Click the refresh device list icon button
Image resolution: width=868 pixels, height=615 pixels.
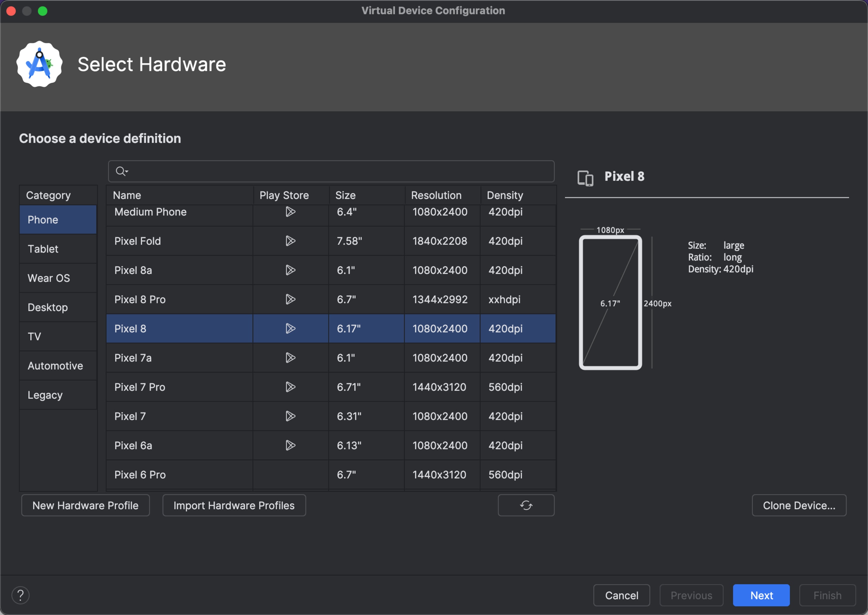[526, 505]
